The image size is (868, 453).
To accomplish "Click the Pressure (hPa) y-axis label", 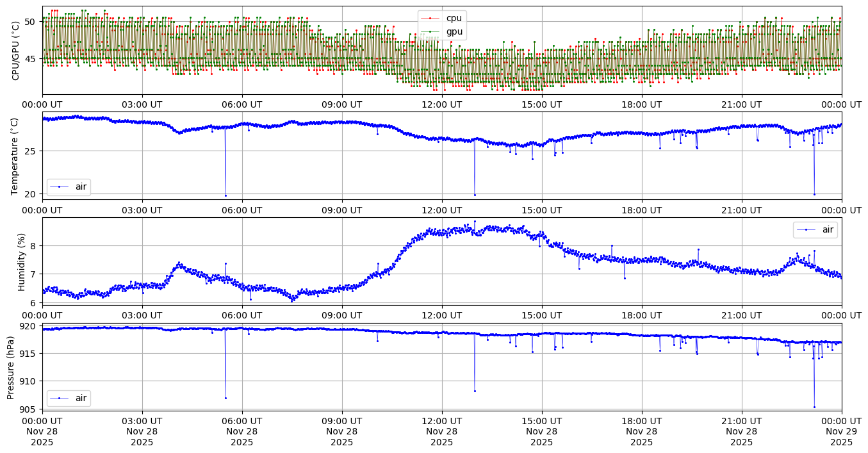I will pyautogui.click(x=11, y=367).
